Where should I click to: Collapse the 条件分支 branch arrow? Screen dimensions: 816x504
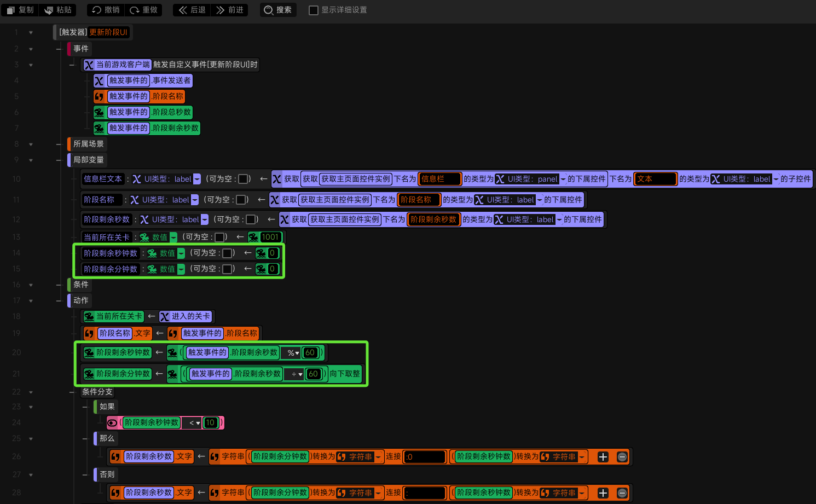[x=31, y=392]
